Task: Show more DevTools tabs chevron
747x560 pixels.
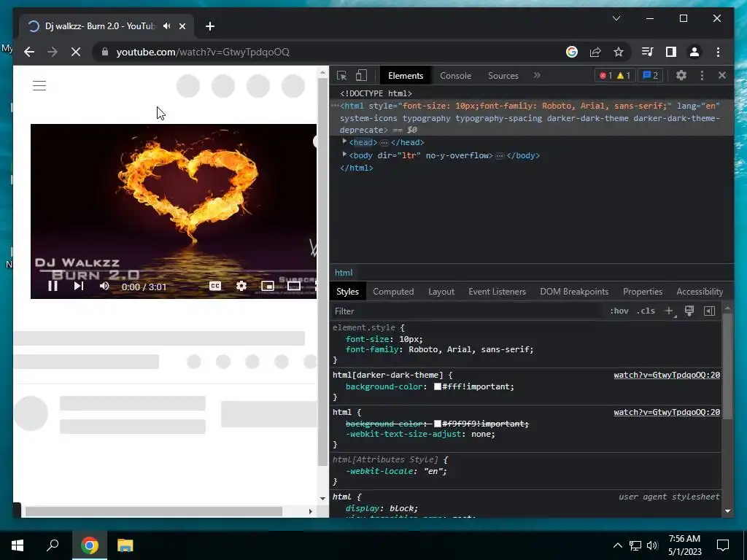Action: (x=537, y=75)
